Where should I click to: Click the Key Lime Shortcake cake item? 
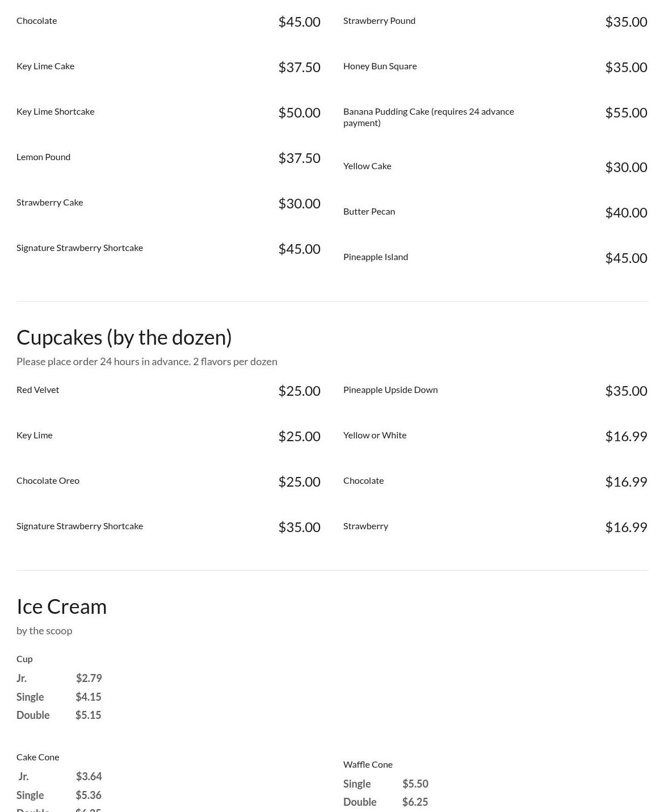click(x=55, y=112)
